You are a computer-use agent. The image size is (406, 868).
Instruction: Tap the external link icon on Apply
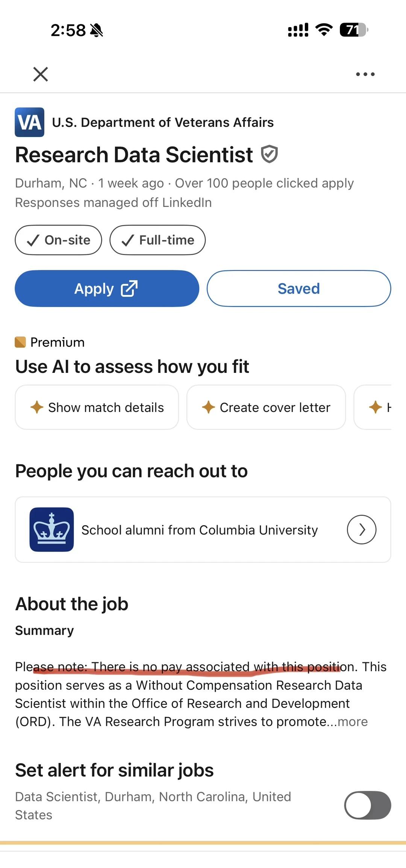tap(129, 289)
